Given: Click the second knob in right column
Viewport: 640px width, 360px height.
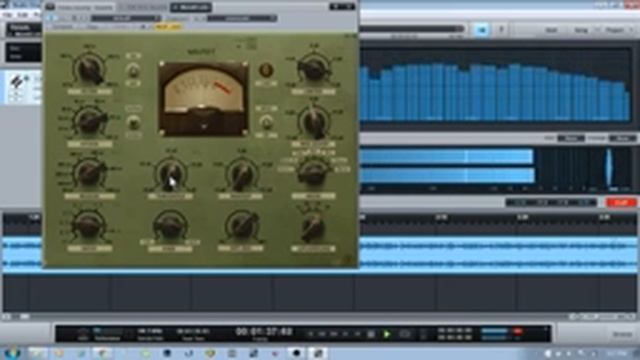Looking at the screenshot, I should [x=313, y=122].
